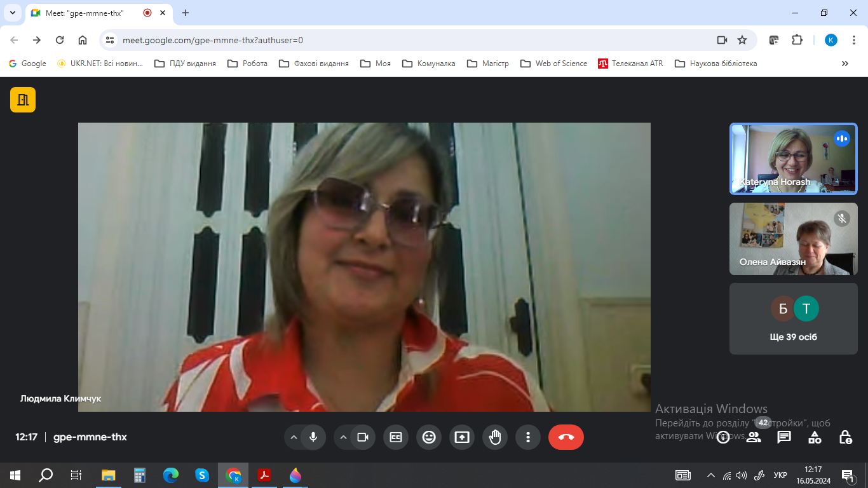Toggle closed captions
868x488 pixels.
[x=396, y=437]
